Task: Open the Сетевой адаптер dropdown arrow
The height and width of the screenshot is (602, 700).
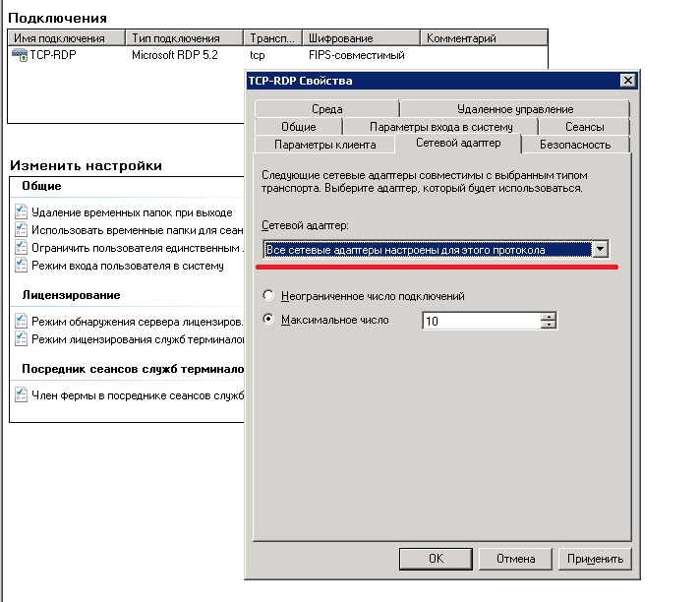Action: point(601,249)
